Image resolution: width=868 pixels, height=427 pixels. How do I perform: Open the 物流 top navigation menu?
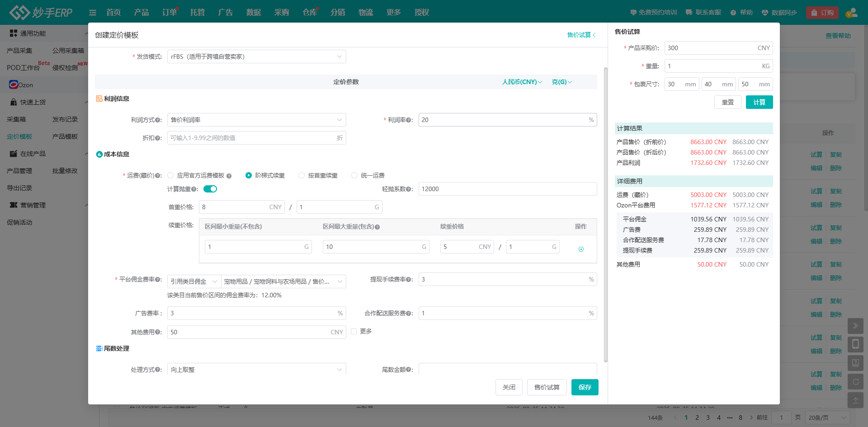(365, 13)
